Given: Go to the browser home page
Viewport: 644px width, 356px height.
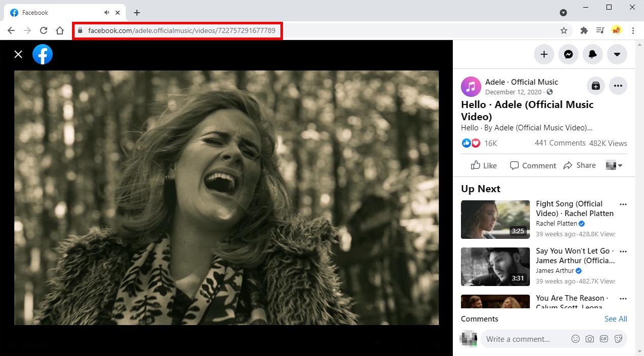Looking at the screenshot, I should point(60,30).
